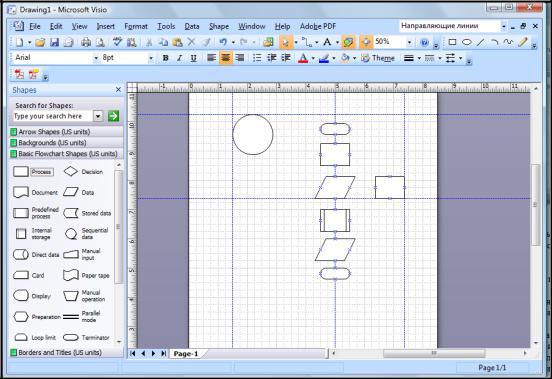Open the Line Weight dropdown arrow
The image size is (552, 379).
(419, 58)
